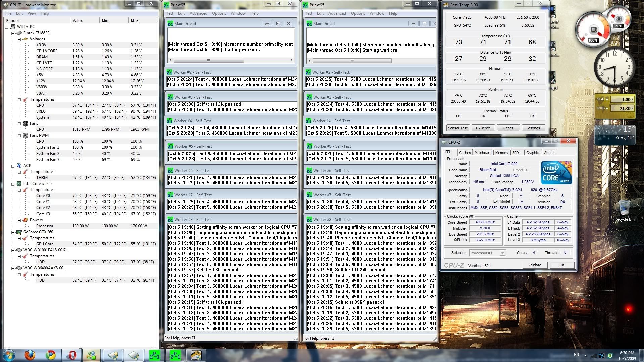Collapse the Intel Core i7 920 node
The width and height of the screenshot is (644, 362).
click(x=13, y=184)
